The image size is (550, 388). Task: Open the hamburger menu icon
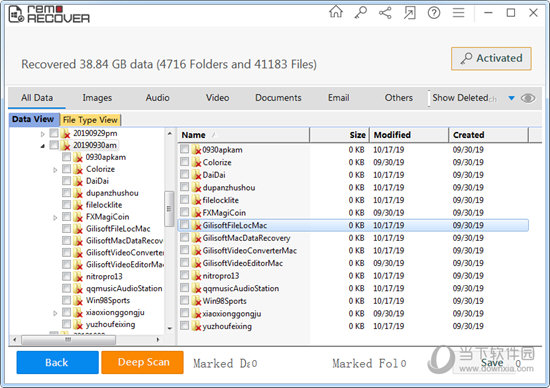coord(458,13)
